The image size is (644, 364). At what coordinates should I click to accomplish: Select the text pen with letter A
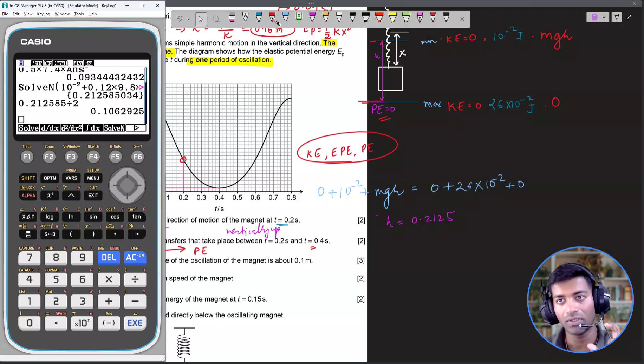245,18
